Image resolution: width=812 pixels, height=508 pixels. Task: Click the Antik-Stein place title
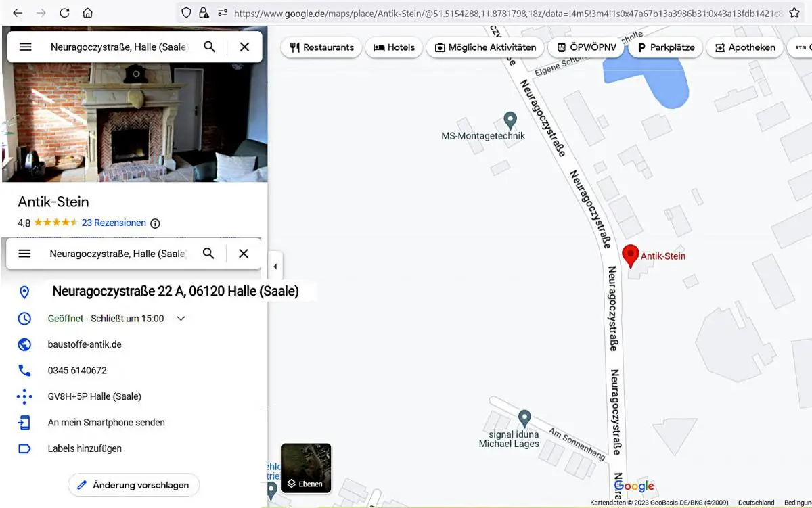53,202
